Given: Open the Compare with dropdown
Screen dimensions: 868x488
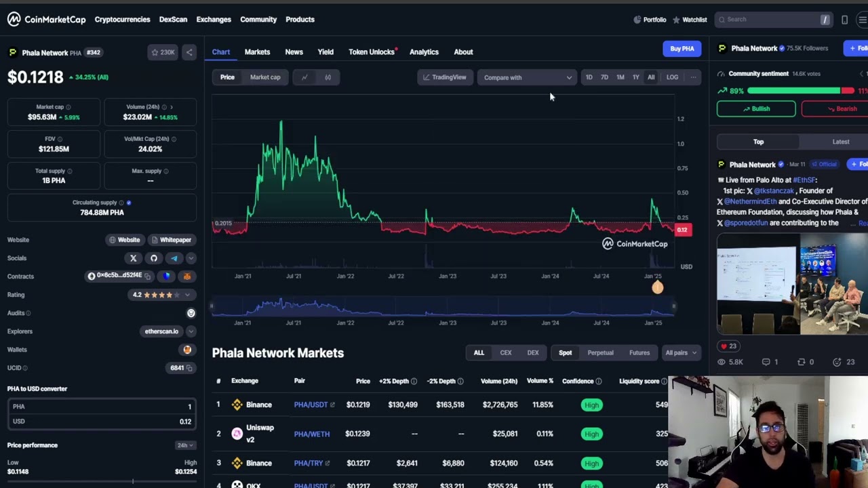Looking at the screenshot, I should click(x=527, y=77).
